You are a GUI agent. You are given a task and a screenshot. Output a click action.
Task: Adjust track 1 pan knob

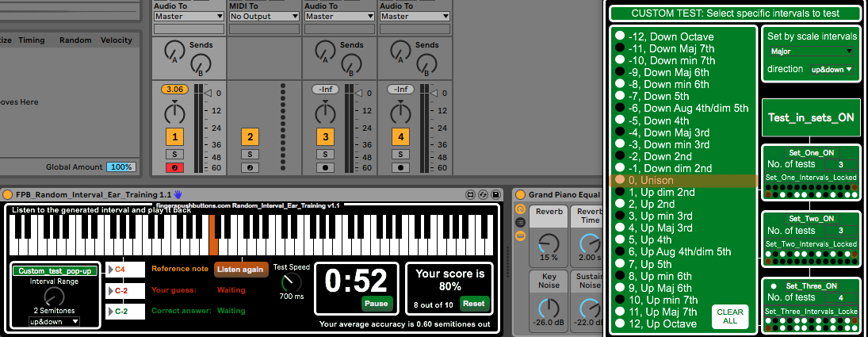pyautogui.click(x=174, y=112)
